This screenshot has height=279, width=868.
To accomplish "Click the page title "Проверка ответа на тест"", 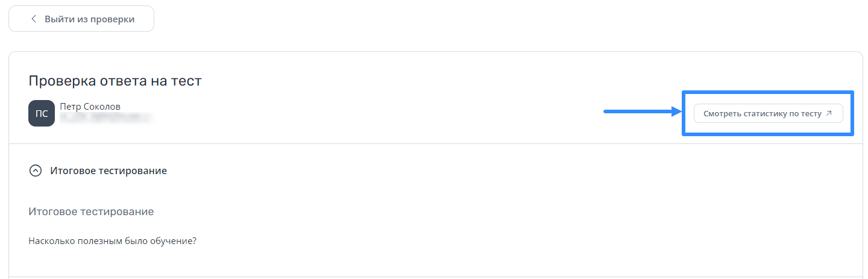I will pyautogui.click(x=115, y=81).
